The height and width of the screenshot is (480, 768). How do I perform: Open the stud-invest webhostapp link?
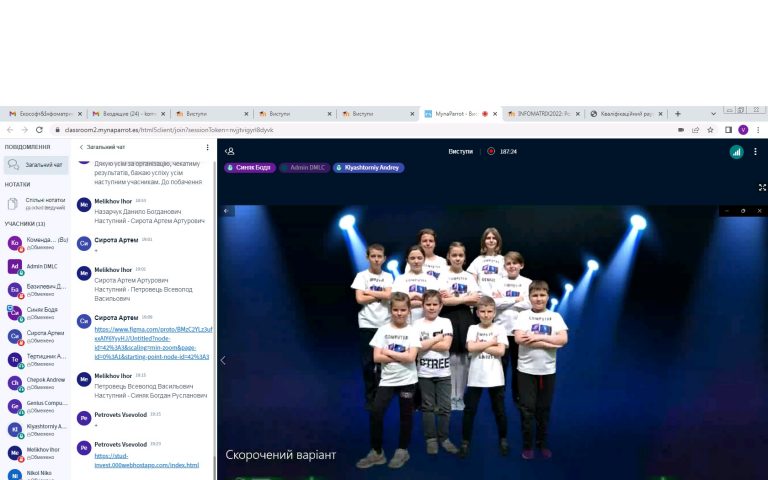[x=146, y=461]
